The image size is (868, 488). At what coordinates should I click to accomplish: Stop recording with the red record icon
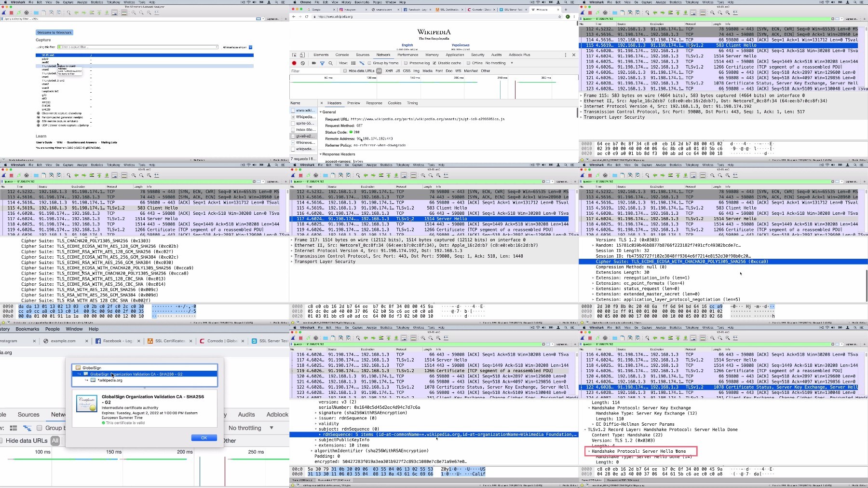[x=294, y=63]
